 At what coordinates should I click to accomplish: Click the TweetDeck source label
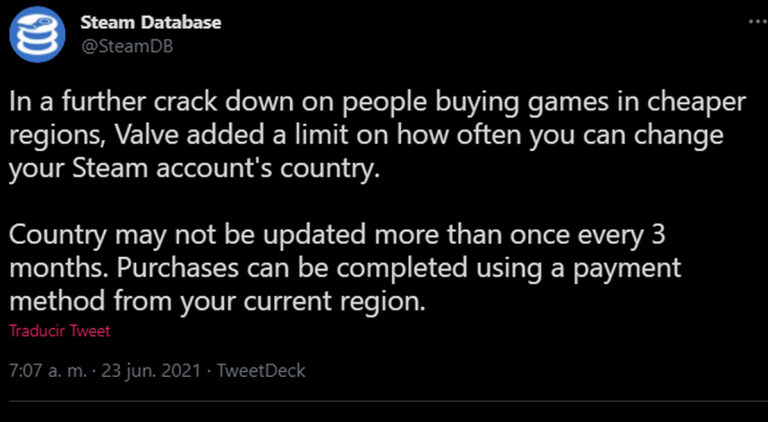[261, 371]
